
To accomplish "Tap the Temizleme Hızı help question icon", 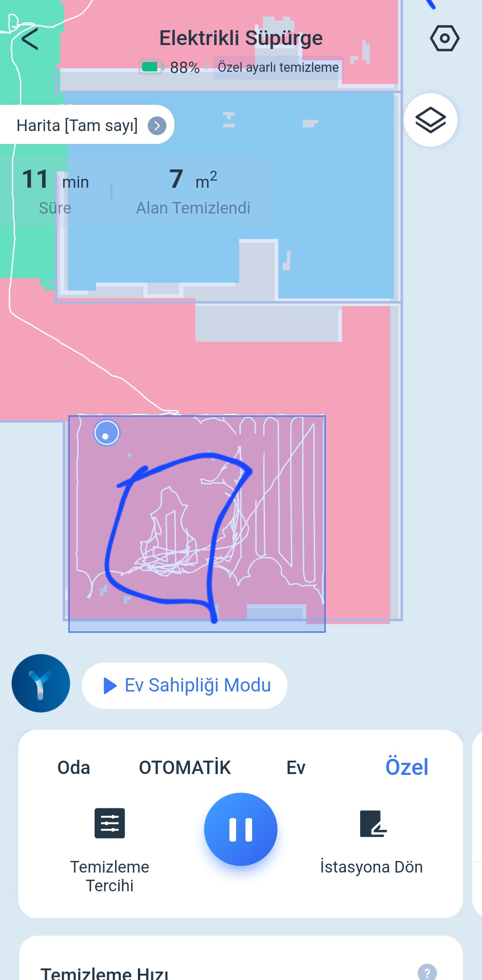I will 427,972.
